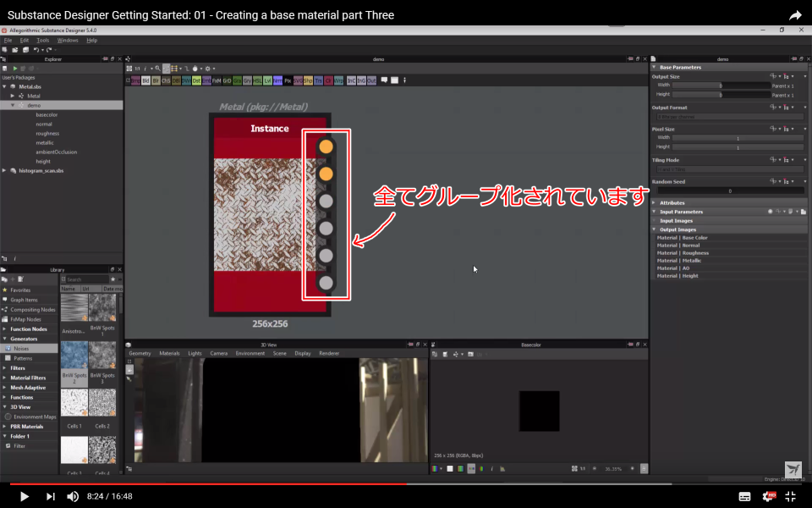Add a Uniform Color (Clr) node

click(328, 81)
